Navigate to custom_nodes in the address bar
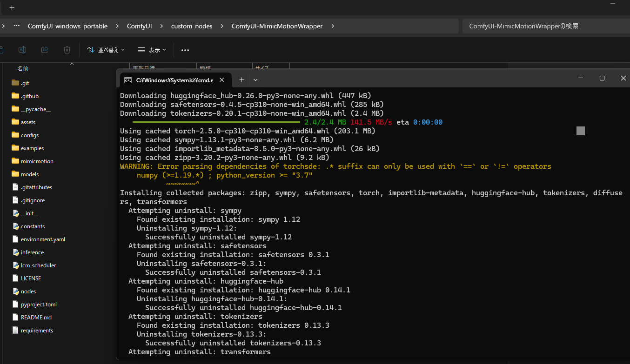Viewport: 630px width, 364px height. coord(192,26)
